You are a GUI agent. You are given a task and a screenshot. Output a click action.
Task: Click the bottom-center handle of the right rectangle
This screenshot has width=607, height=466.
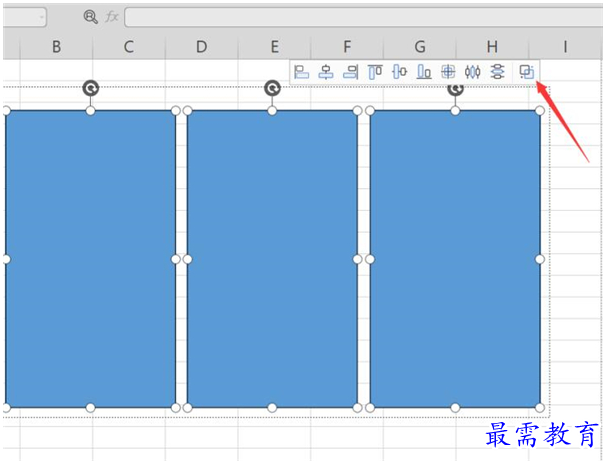coord(455,408)
